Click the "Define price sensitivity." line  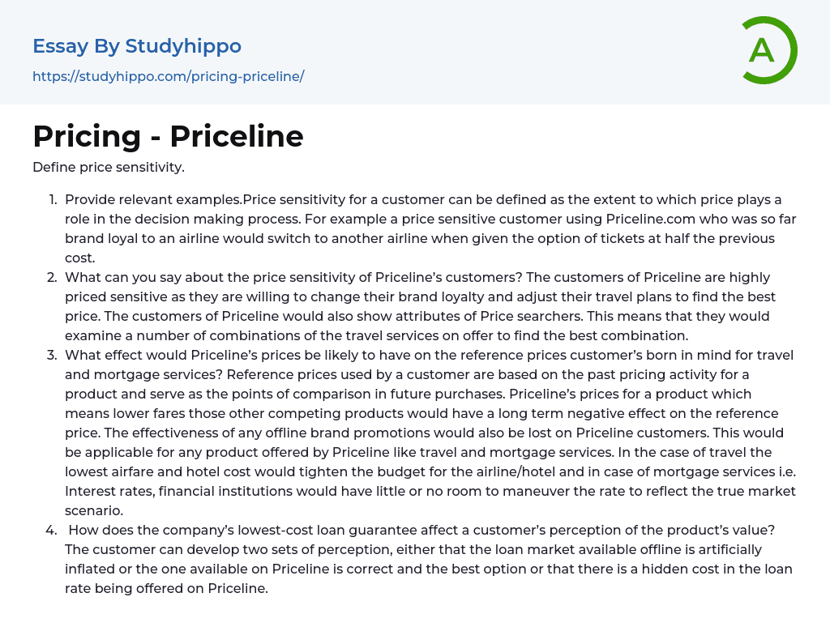109,167
